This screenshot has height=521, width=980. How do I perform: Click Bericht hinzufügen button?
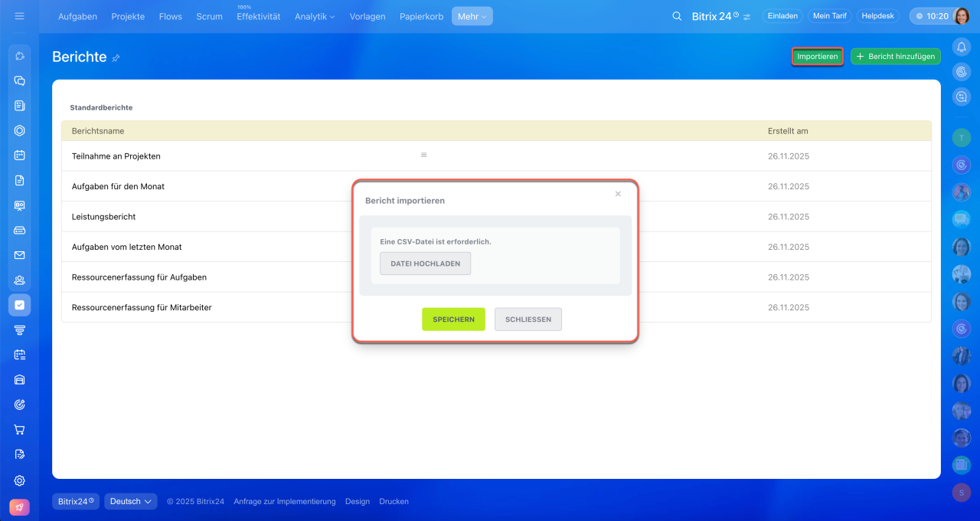pos(896,57)
